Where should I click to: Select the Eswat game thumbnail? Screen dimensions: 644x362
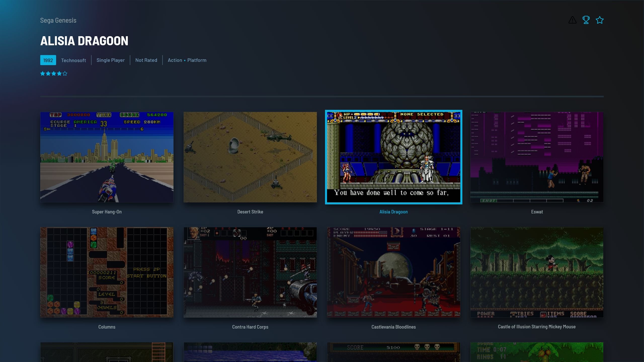click(x=537, y=157)
